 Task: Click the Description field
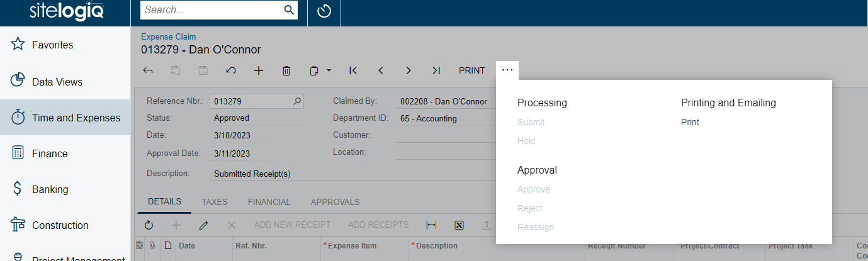[352, 174]
